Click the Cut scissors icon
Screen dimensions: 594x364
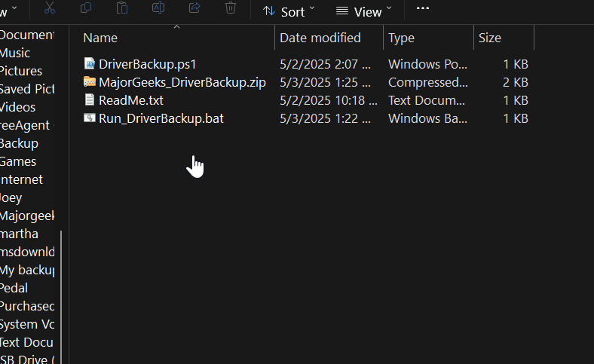coord(49,8)
